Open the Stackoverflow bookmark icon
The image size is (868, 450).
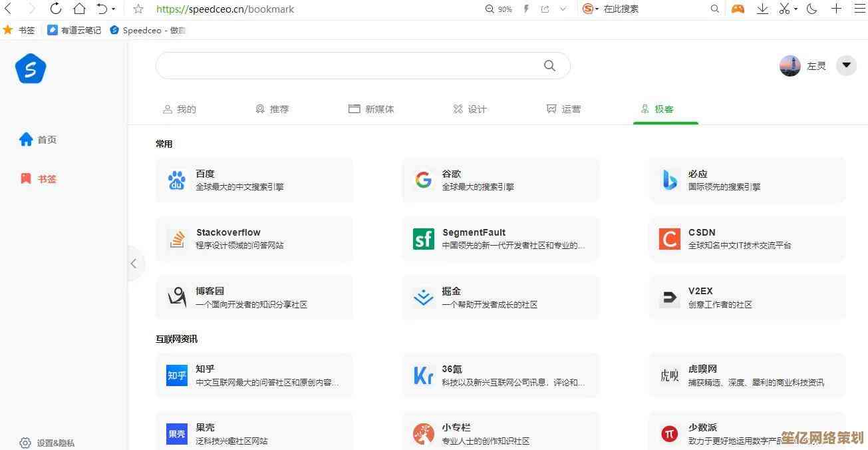click(x=177, y=239)
